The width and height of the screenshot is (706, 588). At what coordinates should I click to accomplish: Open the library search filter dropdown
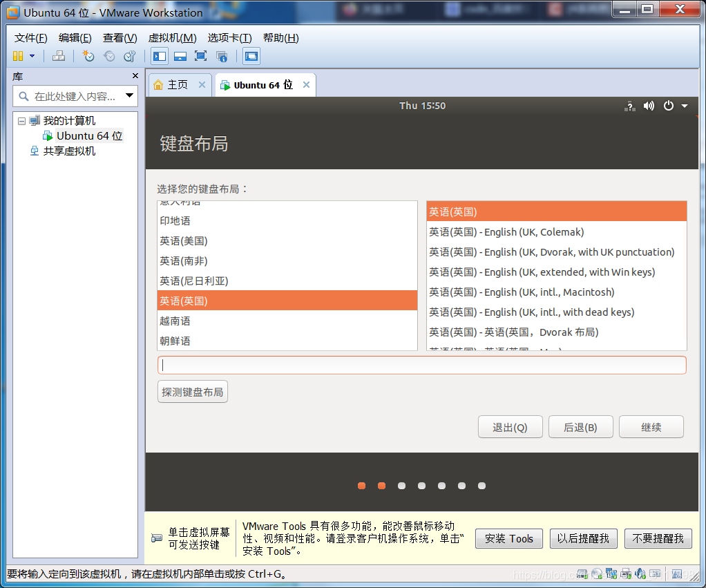(x=130, y=95)
